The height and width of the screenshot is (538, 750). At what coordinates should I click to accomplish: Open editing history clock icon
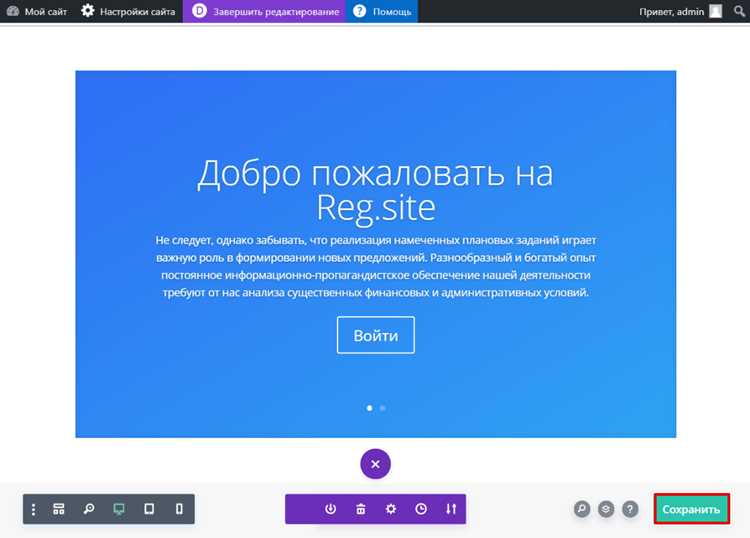421,509
